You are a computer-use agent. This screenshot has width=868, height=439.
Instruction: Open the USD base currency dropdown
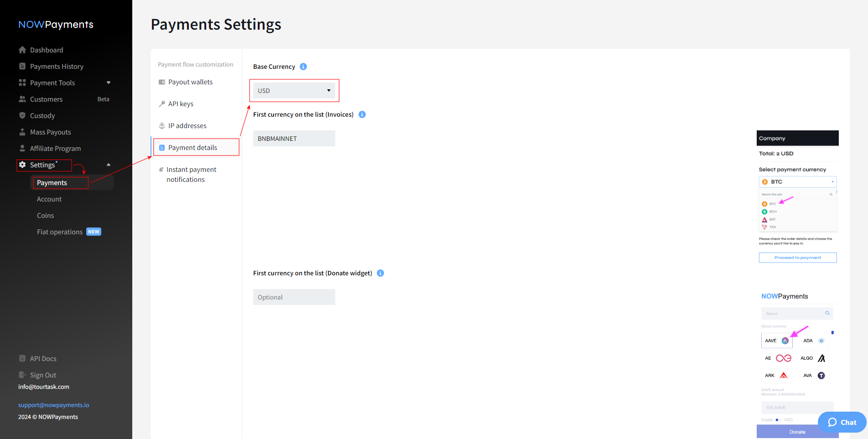[294, 90]
